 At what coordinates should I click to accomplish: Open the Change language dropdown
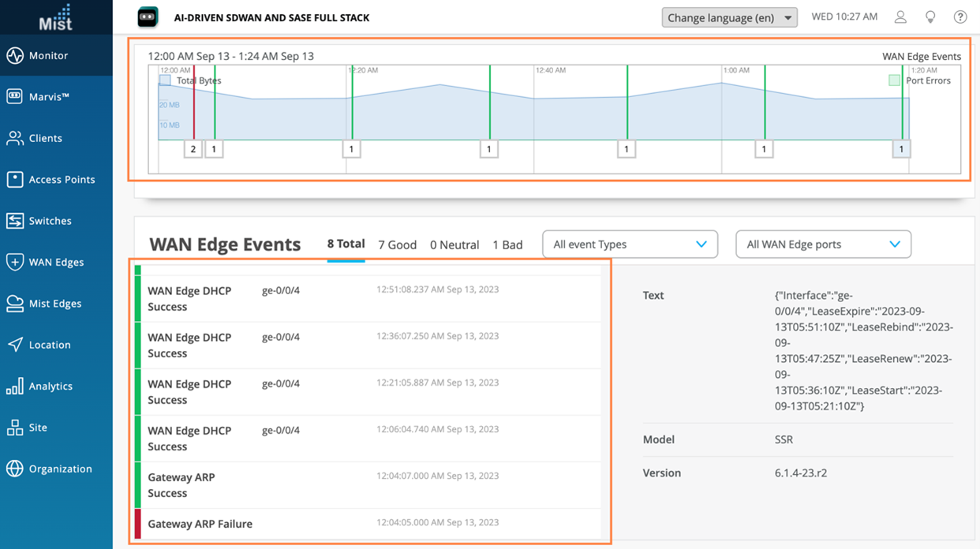[729, 17]
